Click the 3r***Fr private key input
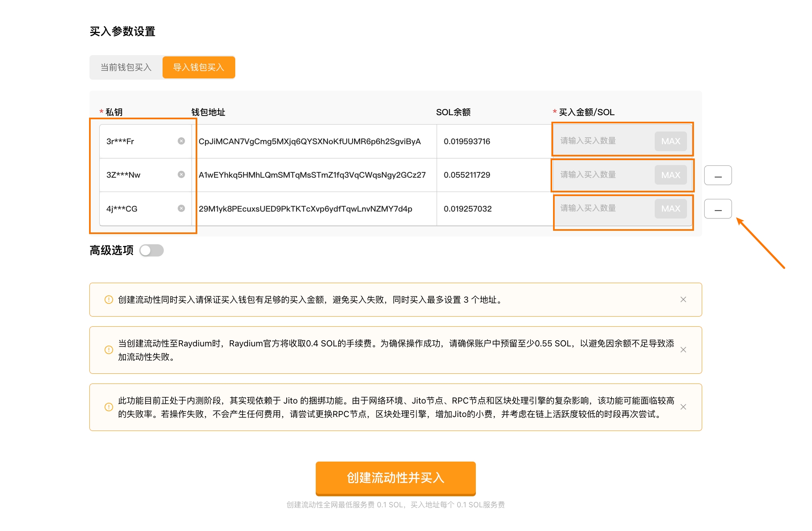 coord(139,141)
